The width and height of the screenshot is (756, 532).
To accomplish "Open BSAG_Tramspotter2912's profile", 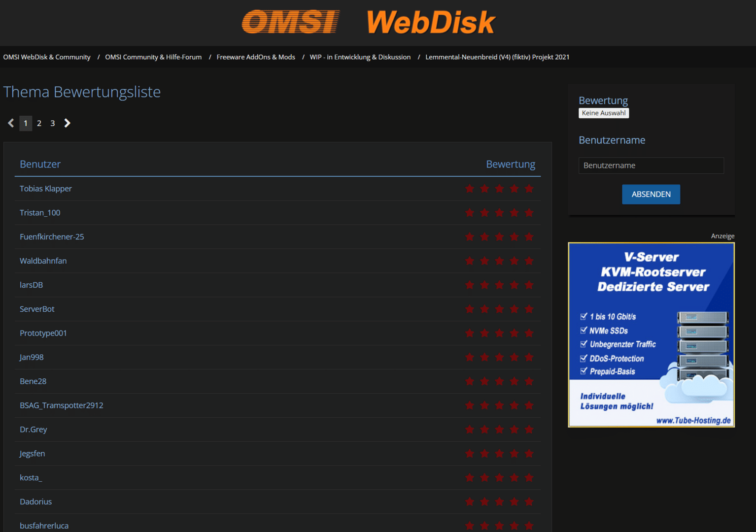I will coord(62,405).
